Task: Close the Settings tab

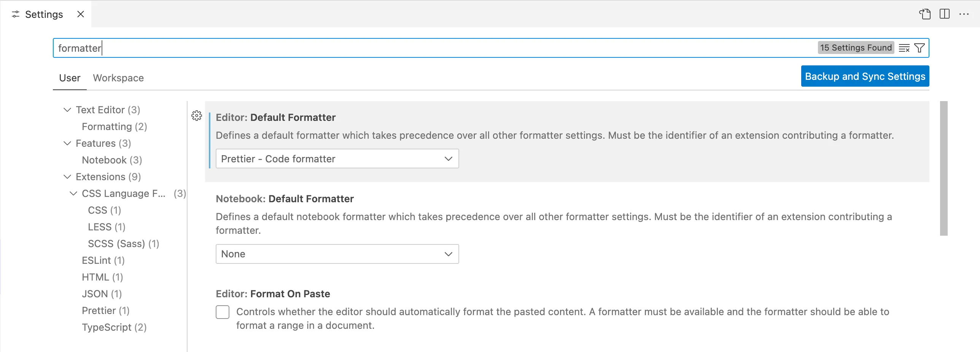Action: (x=81, y=14)
